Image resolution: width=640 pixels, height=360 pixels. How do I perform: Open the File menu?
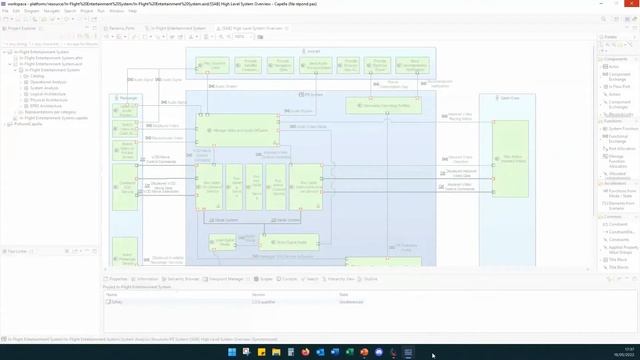coord(5,11)
